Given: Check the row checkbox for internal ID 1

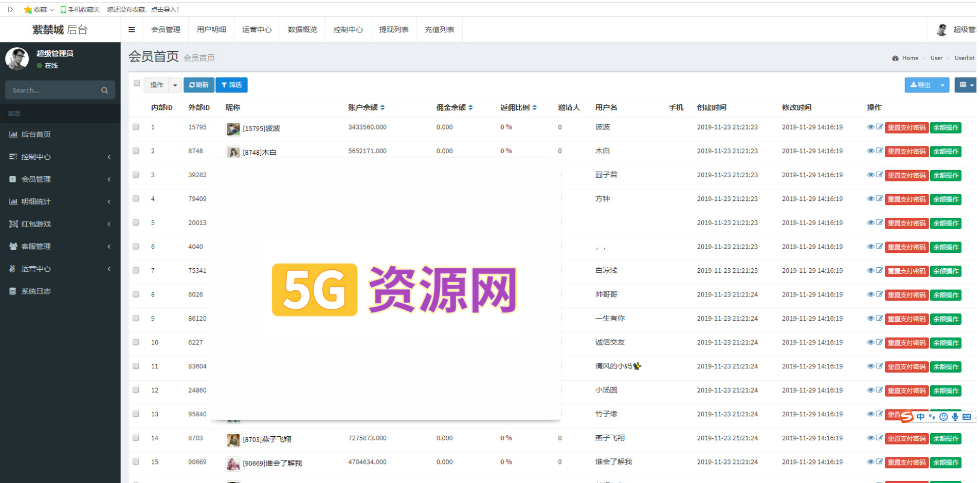Looking at the screenshot, I should (136, 127).
